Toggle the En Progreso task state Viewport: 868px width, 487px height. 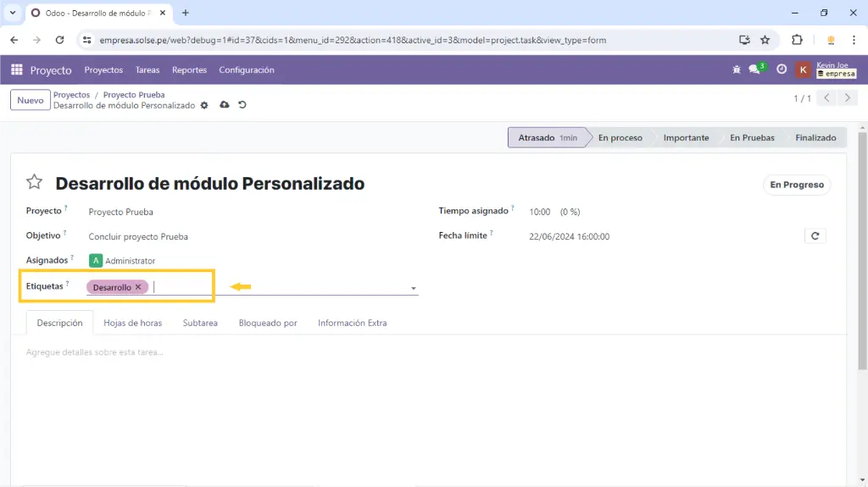[x=796, y=185]
